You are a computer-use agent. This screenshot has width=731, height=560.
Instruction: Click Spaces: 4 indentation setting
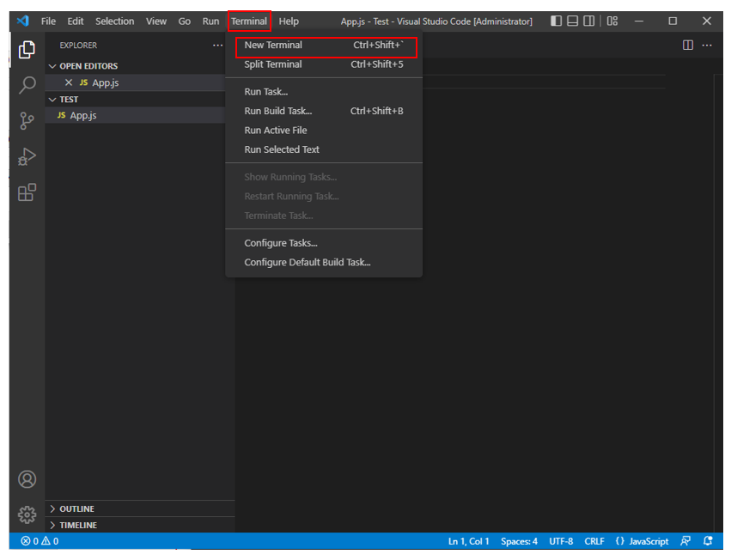[519, 541]
